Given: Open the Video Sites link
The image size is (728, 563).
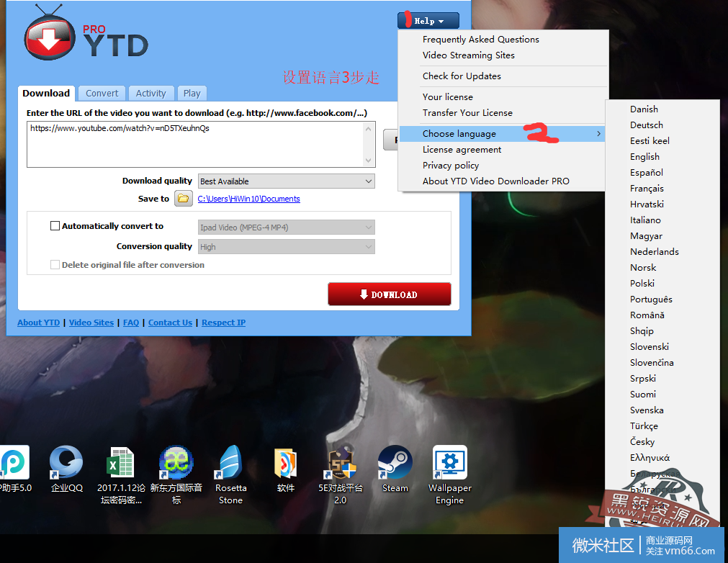Looking at the screenshot, I should [x=91, y=323].
